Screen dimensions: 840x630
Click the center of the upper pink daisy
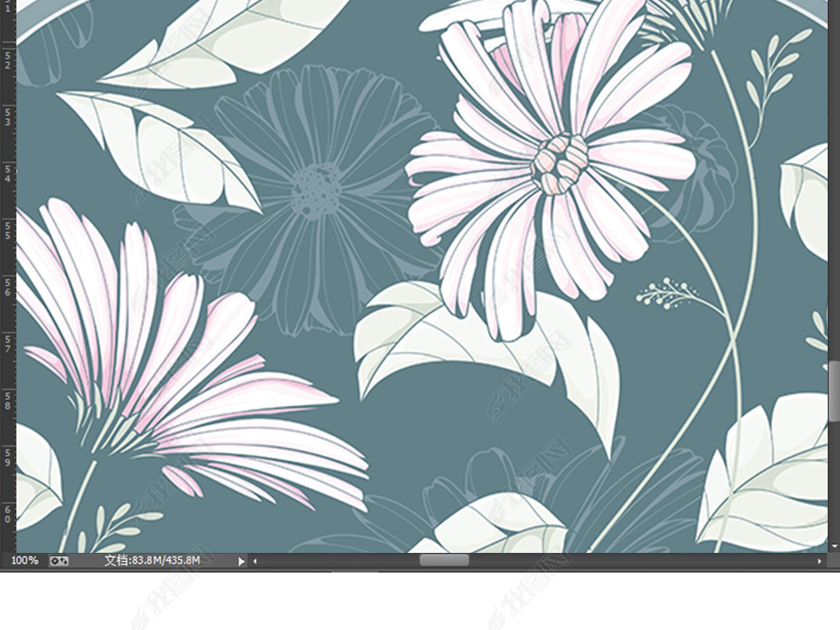click(559, 163)
